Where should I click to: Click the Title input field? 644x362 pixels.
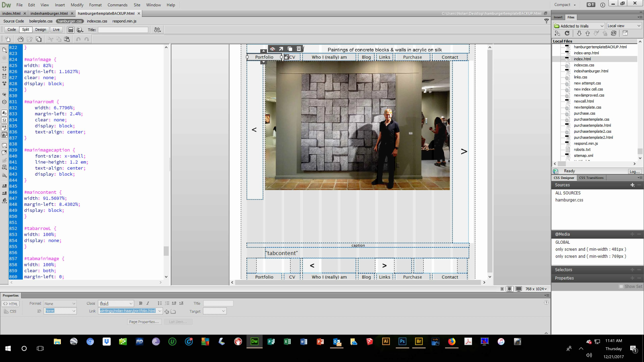click(123, 30)
